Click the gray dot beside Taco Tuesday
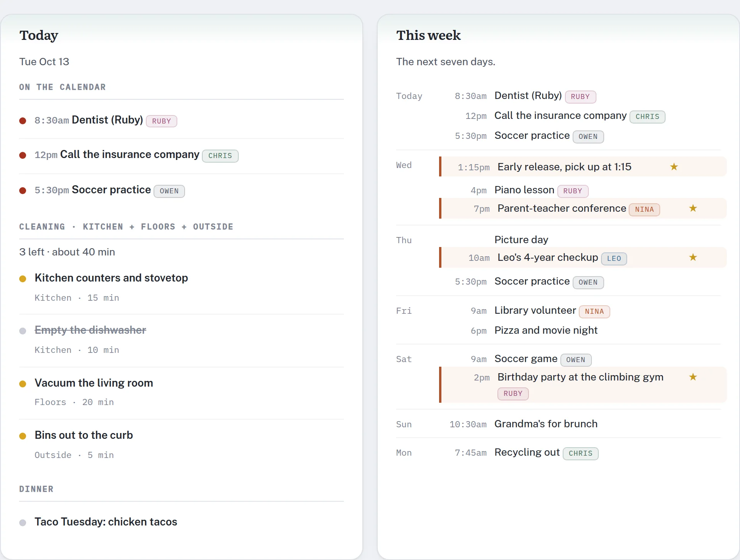This screenshot has height=560, width=740. [23, 523]
